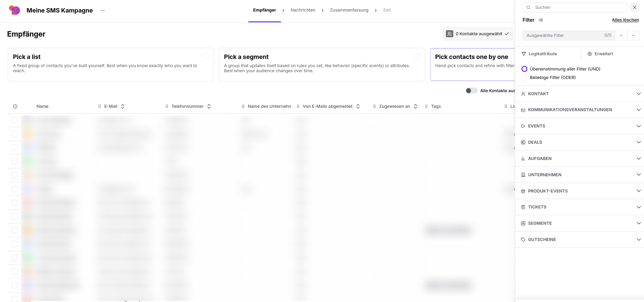644x302 pixels.
Task: Toggle Alle Kontakte auswählen switch
Action: coord(471,90)
